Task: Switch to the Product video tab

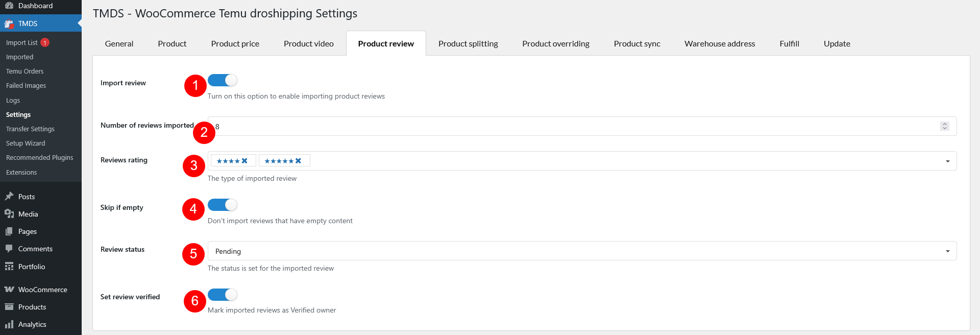Action: [x=309, y=44]
